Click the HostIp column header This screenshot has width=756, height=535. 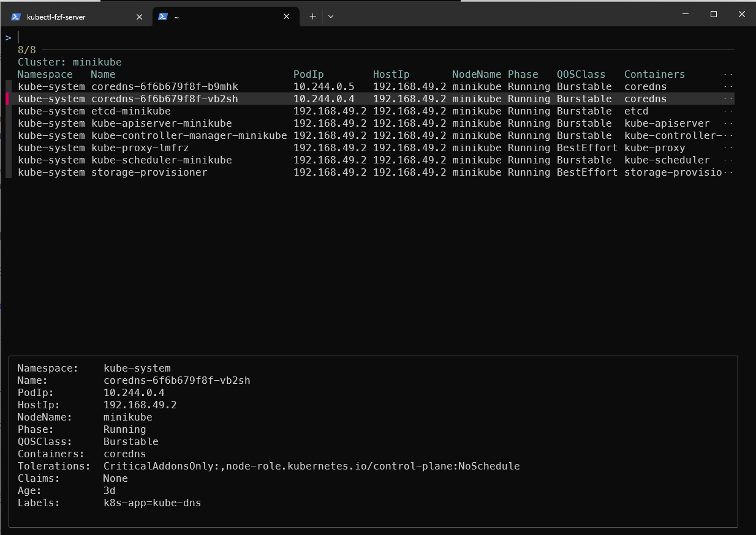pyautogui.click(x=391, y=74)
